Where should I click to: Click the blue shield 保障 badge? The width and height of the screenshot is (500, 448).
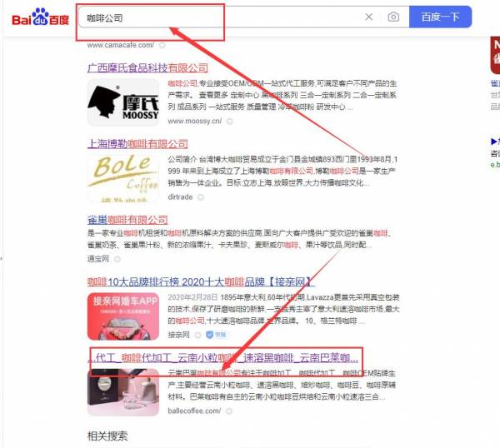click(217, 335)
